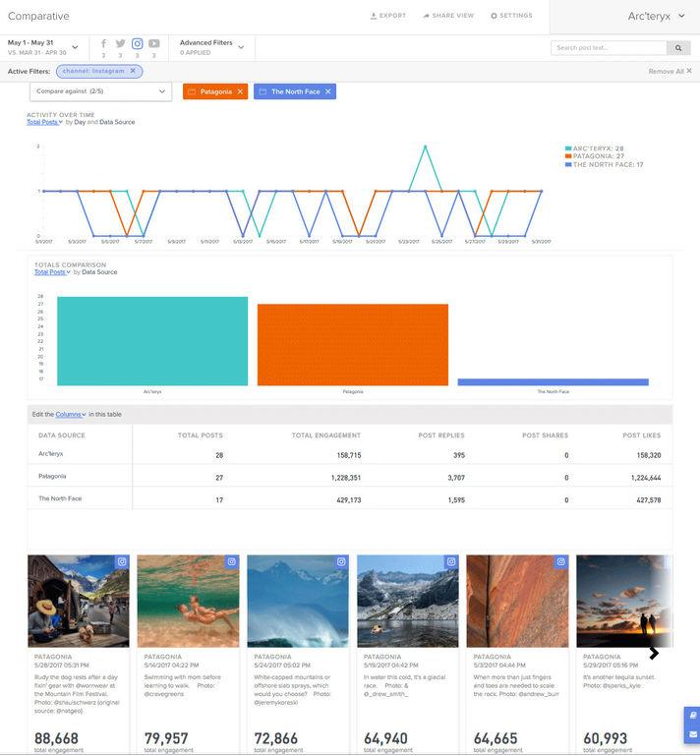This screenshot has height=755, width=700.
Task: Sort by Post Likes column header
Action: [641, 436]
